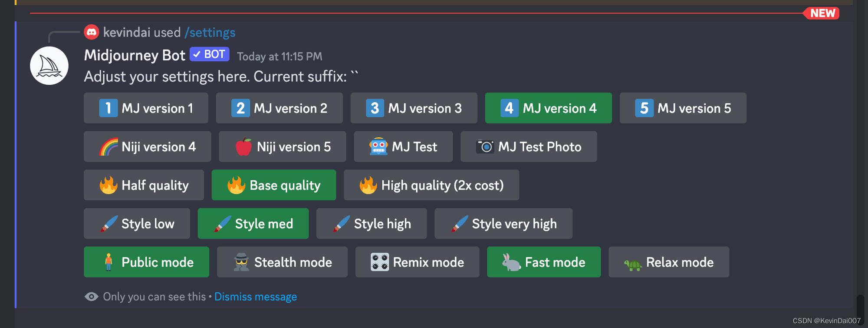868x328 pixels.
Task: Set High quality (2x cost) option
Action: (431, 185)
